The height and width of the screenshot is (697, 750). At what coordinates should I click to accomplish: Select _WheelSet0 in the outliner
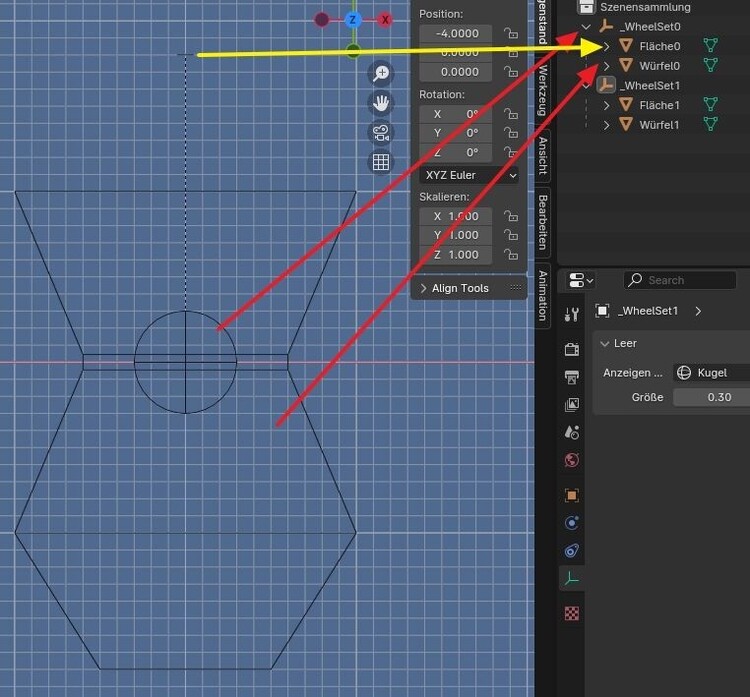[649, 27]
